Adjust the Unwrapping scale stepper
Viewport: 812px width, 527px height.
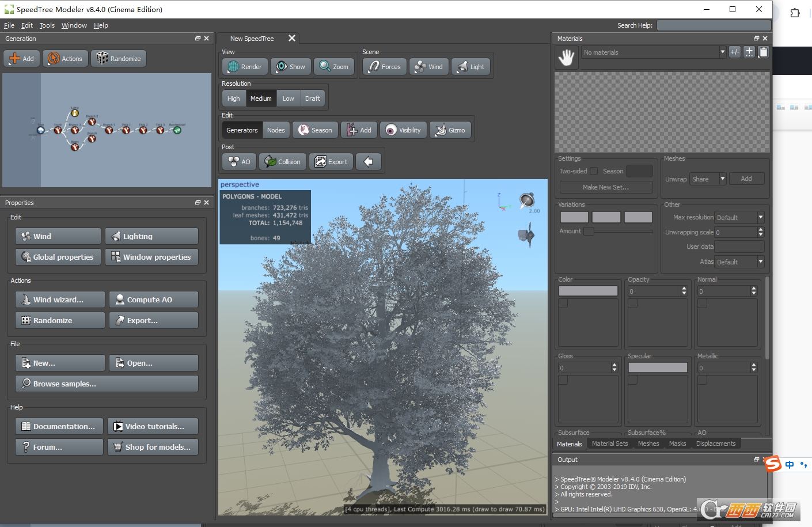coord(761,232)
